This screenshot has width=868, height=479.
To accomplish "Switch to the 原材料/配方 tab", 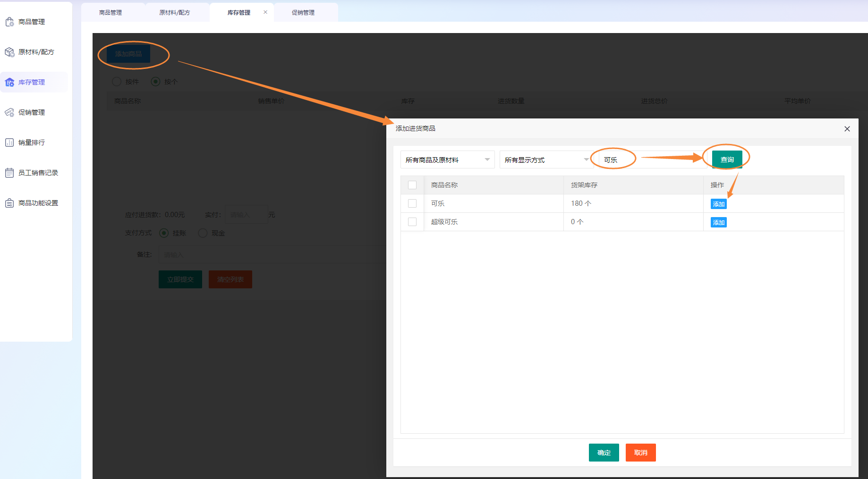I will tap(175, 13).
